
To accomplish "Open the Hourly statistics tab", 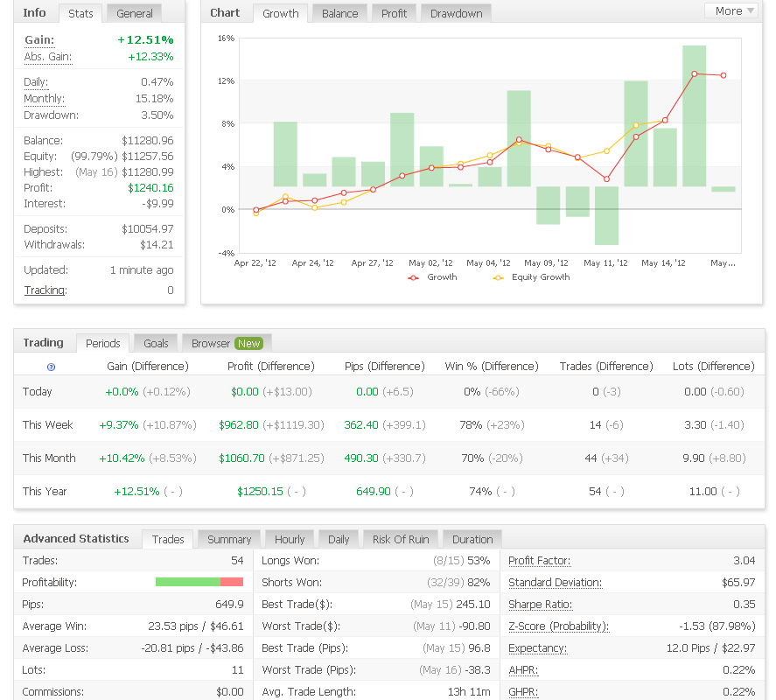I will click(290, 539).
